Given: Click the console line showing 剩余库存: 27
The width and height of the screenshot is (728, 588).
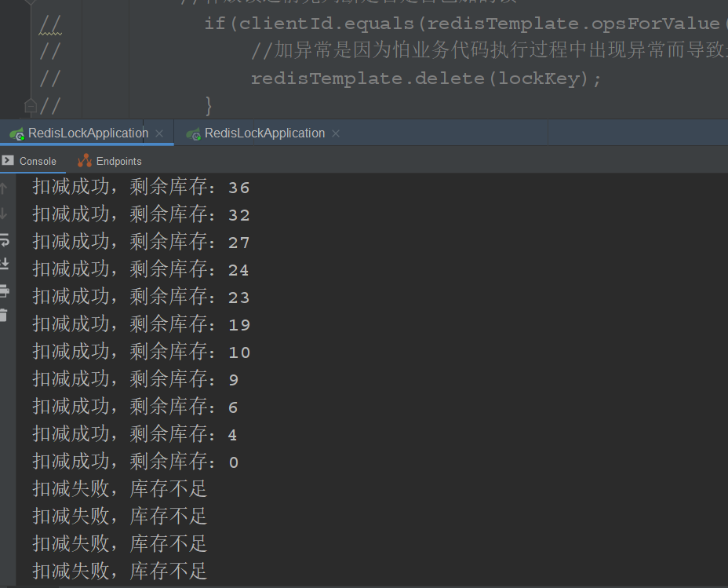Looking at the screenshot, I should coord(141,242).
